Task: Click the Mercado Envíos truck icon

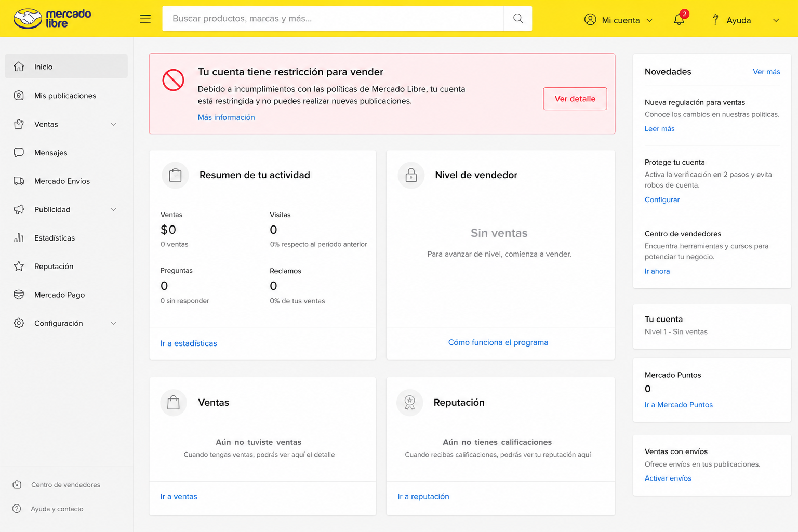Action: point(19,181)
